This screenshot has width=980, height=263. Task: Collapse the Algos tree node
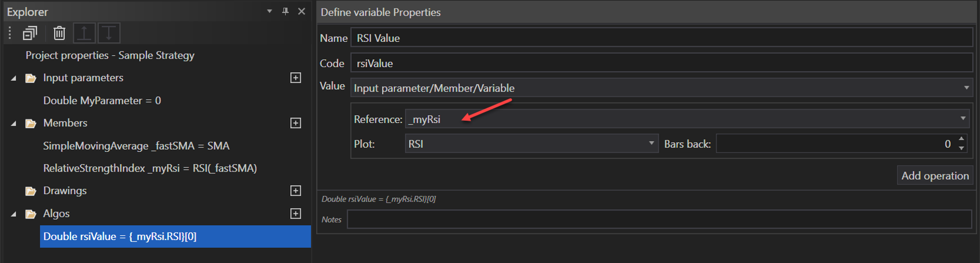pyautogui.click(x=14, y=214)
